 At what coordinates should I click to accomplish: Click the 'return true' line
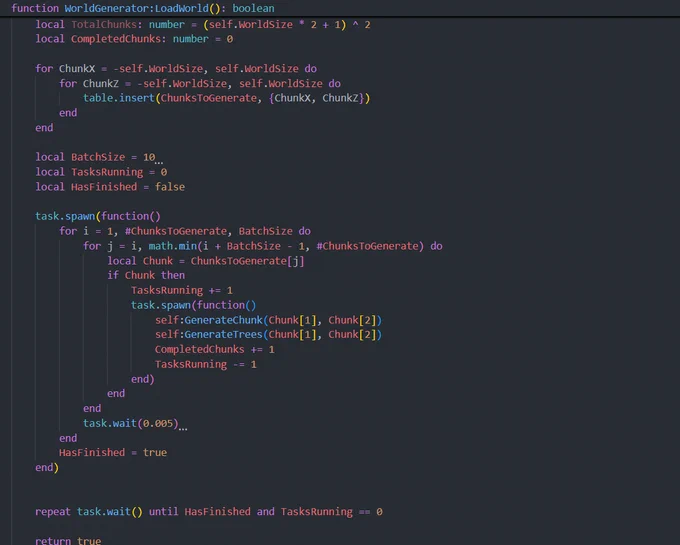point(68,540)
